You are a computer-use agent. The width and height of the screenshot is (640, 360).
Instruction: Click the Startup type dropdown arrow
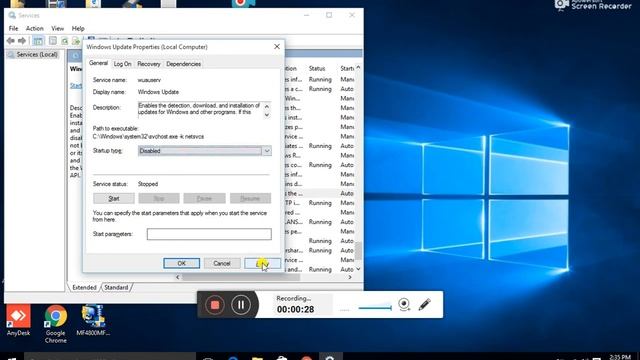[x=267, y=151]
